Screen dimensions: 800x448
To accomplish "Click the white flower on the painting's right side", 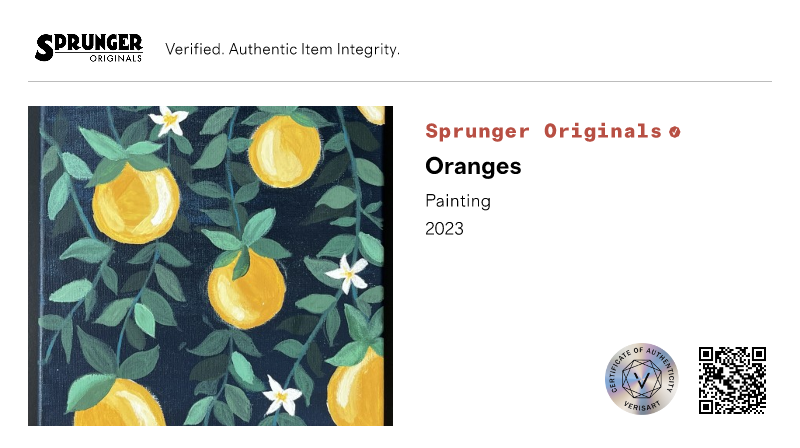I will pyautogui.click(x=348, y=272).
